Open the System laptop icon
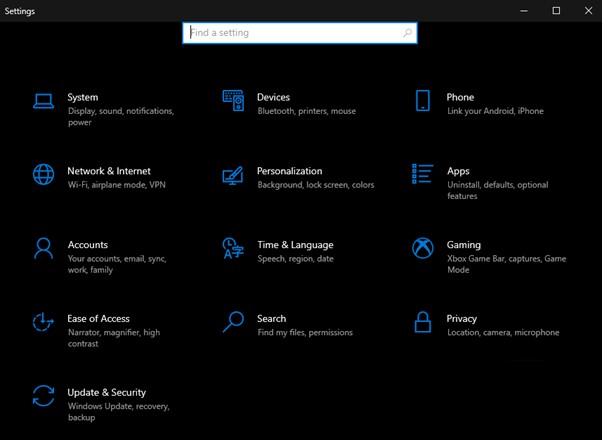This screenshot has width=602, height=440. tap(43, 101)
